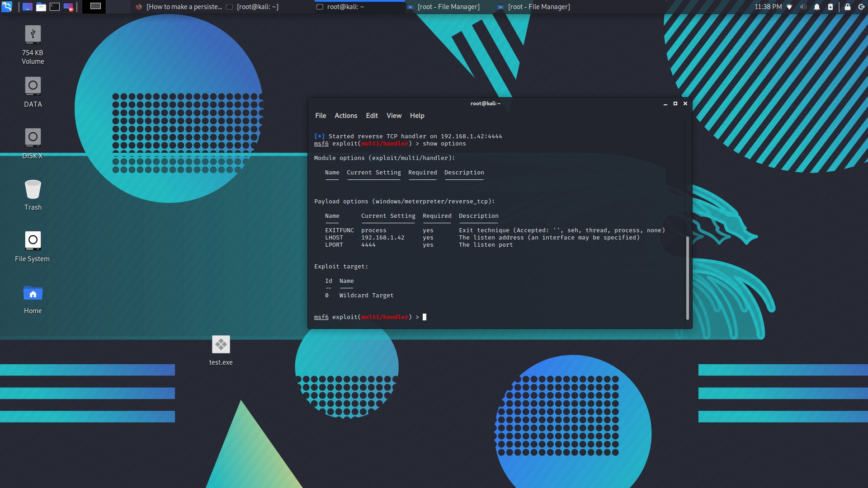Open the terminal Help menu
This screenshot has width=868, height=488.
[417, 116]
